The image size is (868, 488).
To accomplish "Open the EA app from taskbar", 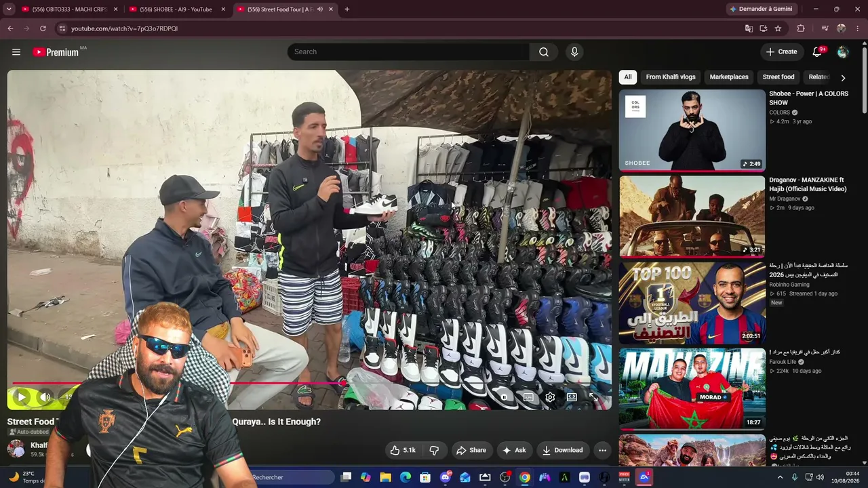I will coord(644,477).
